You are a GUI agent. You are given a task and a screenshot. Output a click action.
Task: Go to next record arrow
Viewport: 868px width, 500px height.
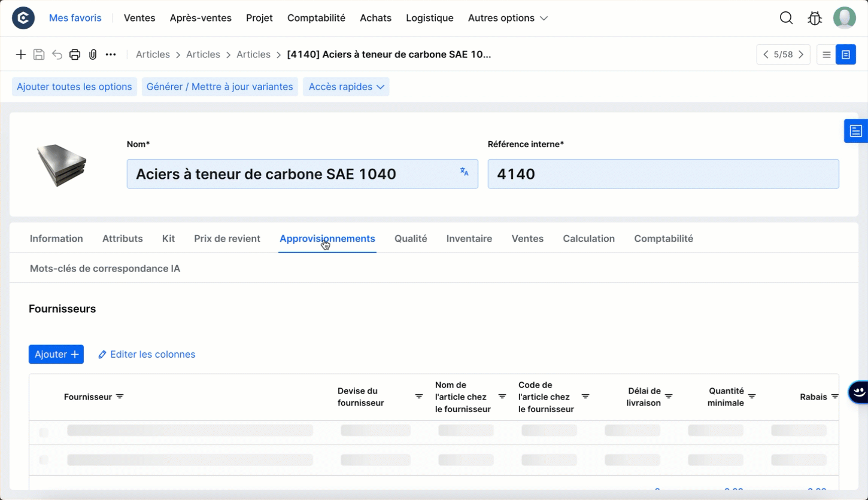tap(801, 54)
